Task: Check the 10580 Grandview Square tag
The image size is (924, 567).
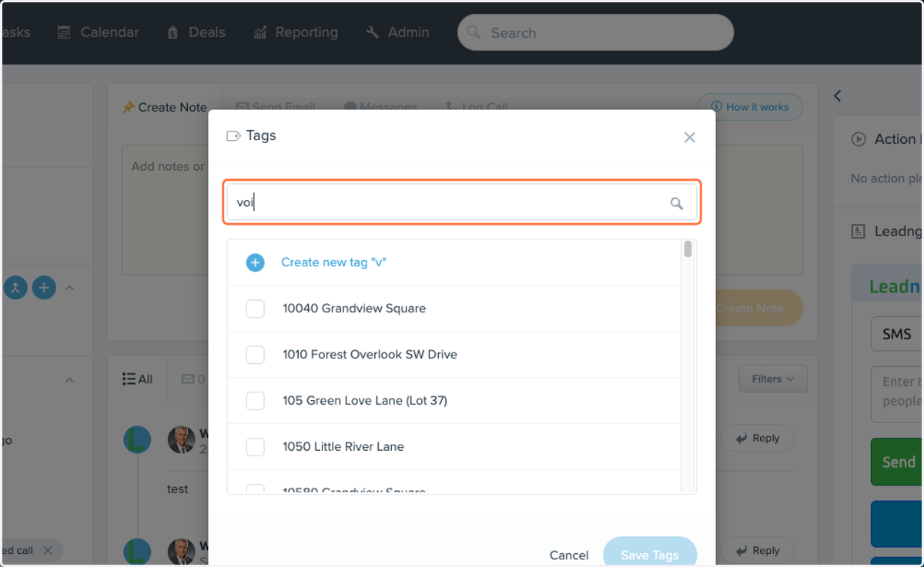Action: tap(255, 490)
